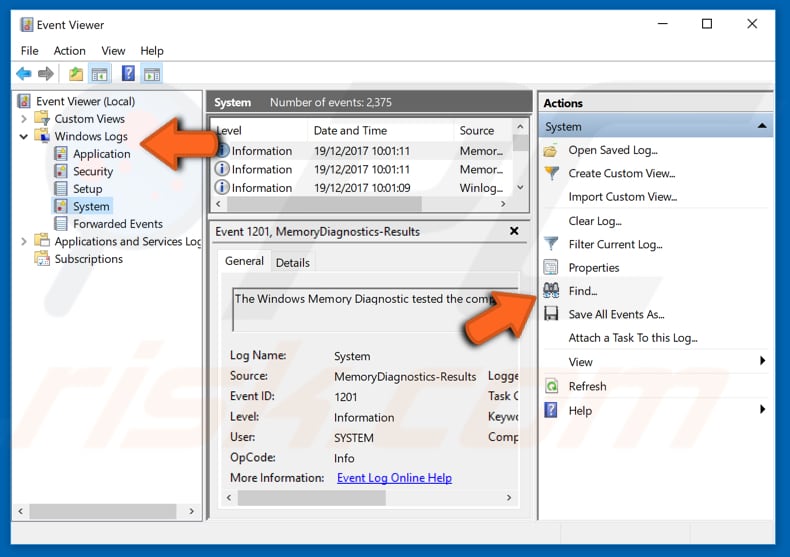Expand Applications and Services Logs

pos(24,242)
